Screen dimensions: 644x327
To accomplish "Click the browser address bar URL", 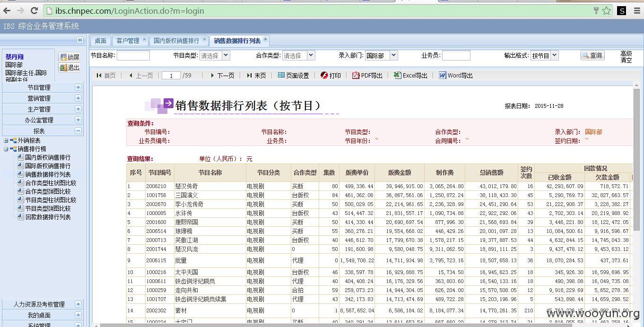I will (130, 10).
